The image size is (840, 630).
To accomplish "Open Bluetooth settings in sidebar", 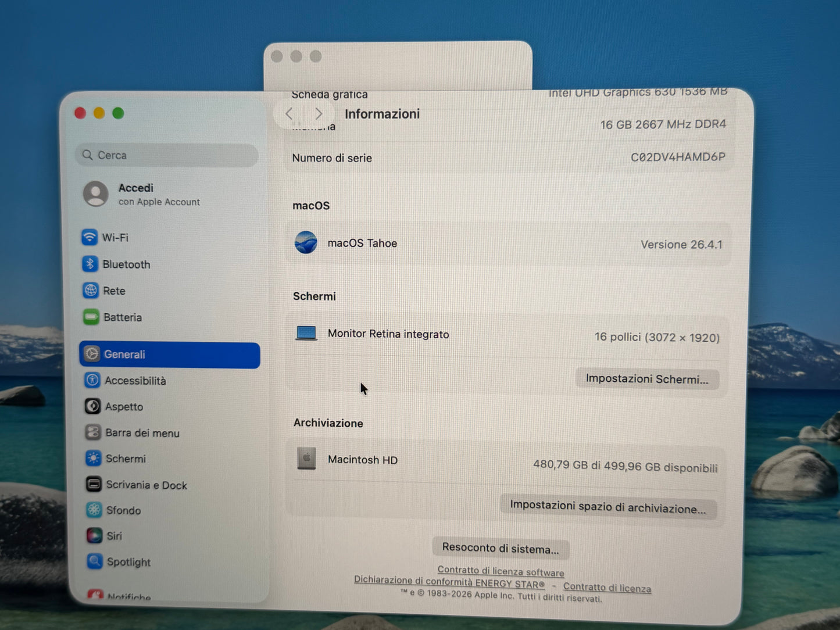I will point(127,264).
